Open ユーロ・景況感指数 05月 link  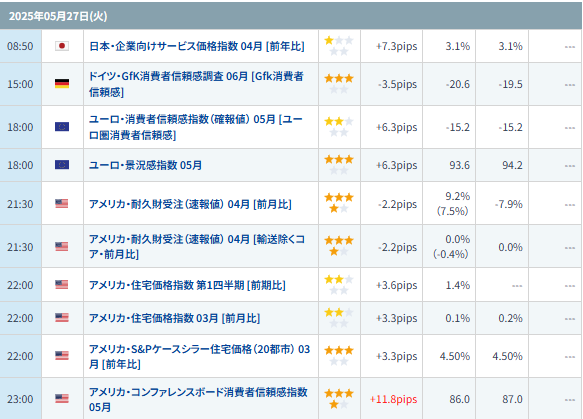click(145, 165)
